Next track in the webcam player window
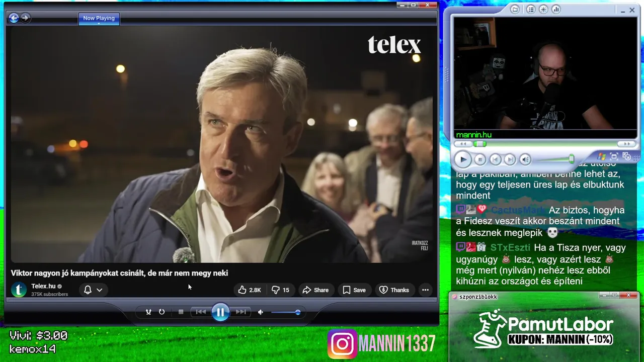 pos(510,159)
